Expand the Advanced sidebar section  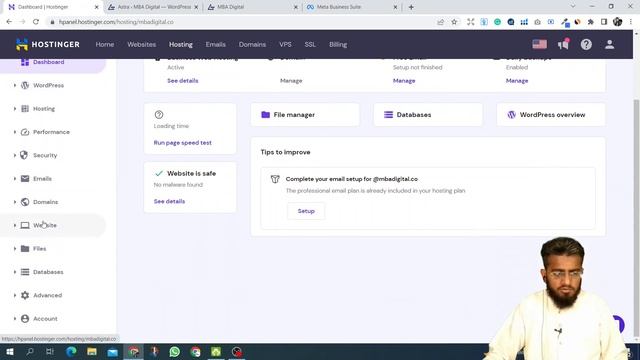pyautogui.click(x=15, y=295)
